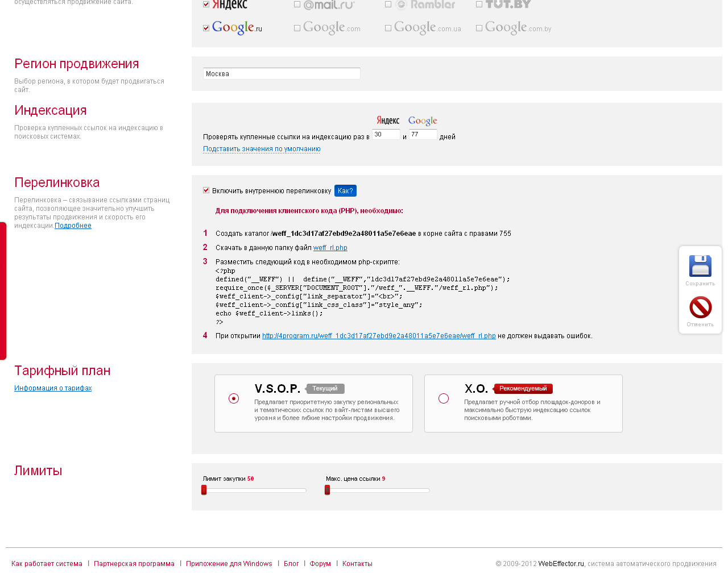Click 'Подставить значения по умолчанию' link

coord(262,149)
